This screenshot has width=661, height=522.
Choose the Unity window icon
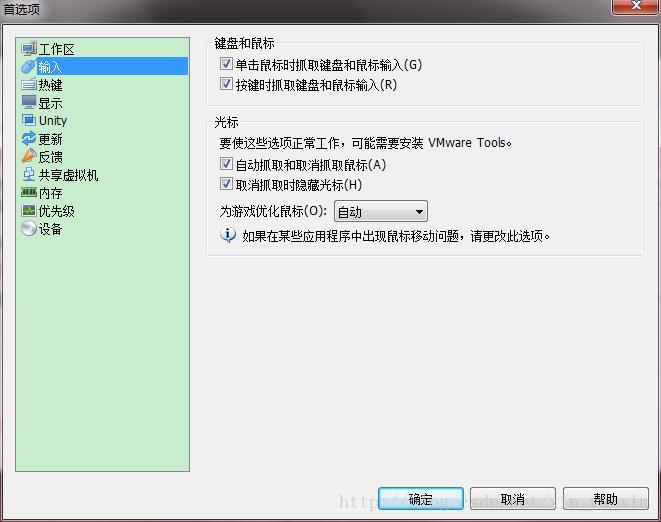[x=29, y=120]
